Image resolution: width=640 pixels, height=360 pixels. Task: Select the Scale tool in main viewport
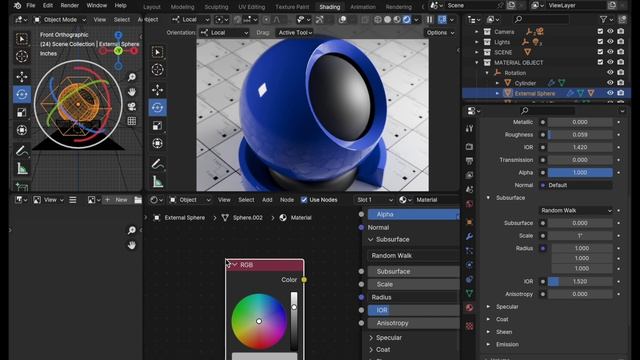tap(158, 126)
